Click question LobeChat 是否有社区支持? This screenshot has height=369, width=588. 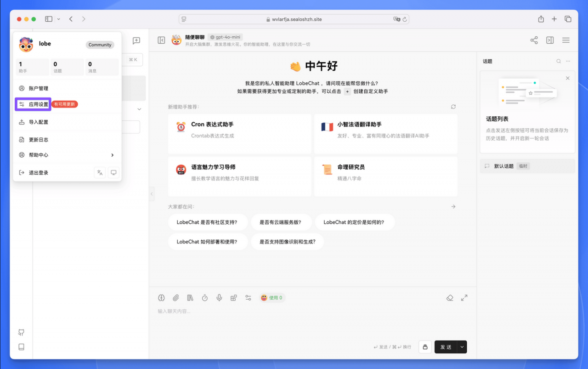point(208,222)
